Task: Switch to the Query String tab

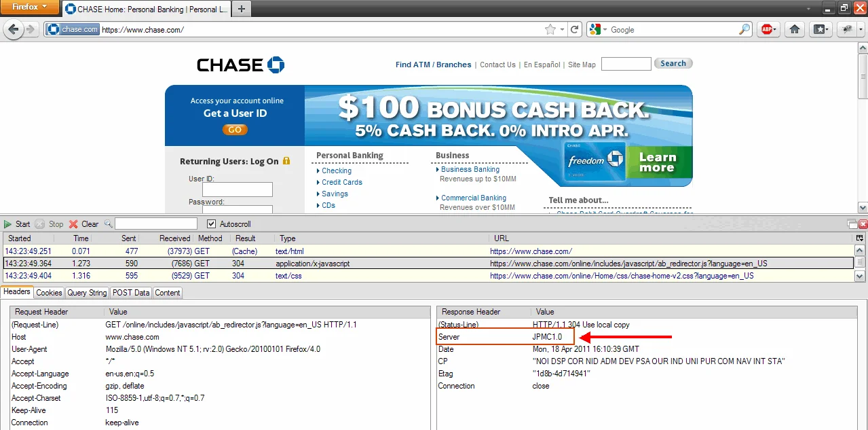Action: pyautogui.click(x=87, y=293)
